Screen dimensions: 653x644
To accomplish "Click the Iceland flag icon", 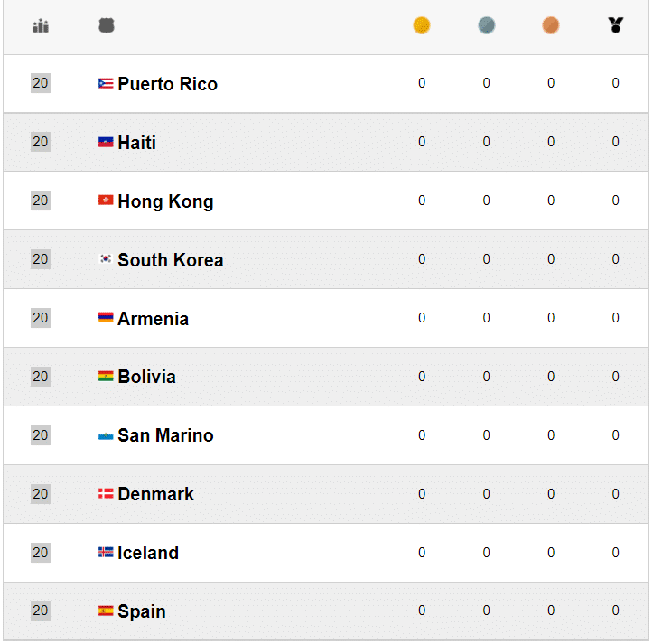I will coord(106,553).
